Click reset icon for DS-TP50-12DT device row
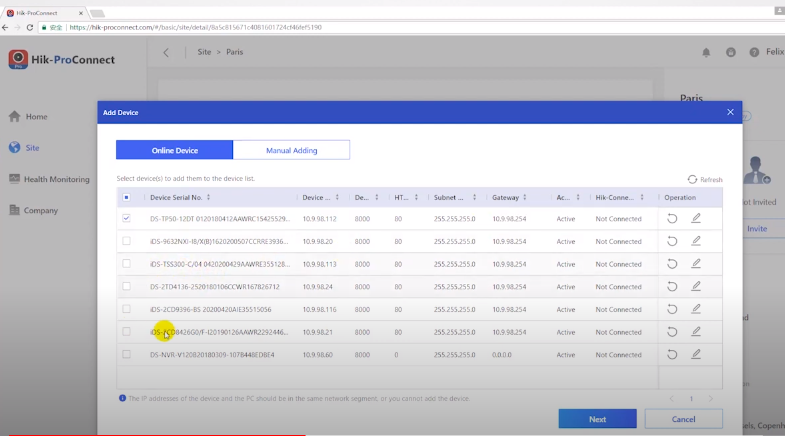785x436 pixels. [x=673, y=218]
